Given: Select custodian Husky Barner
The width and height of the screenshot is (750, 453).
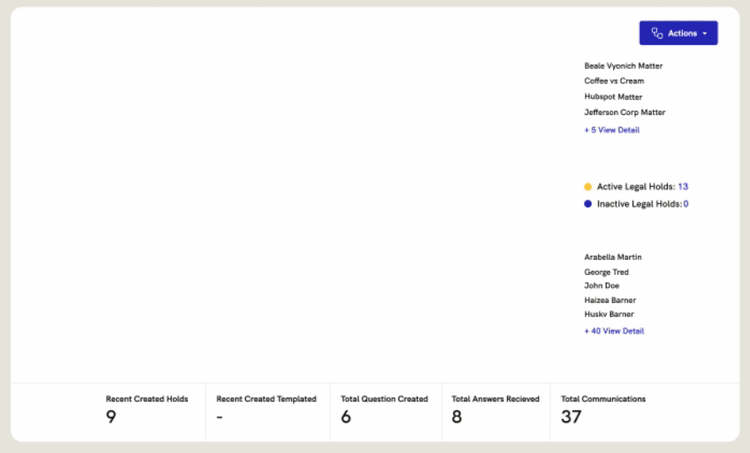Looking at the screenshot, I should pyautogui.click(x=609, y=314).
